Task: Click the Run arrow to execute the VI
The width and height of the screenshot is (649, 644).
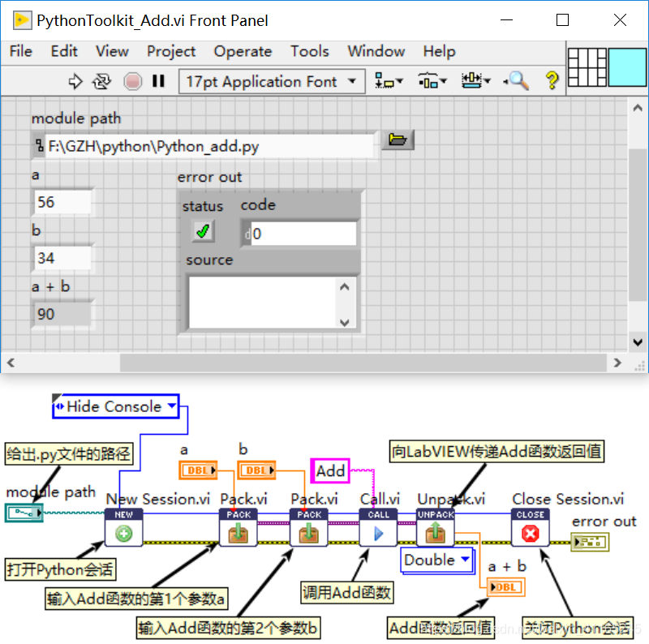Action: pos(75,81)
